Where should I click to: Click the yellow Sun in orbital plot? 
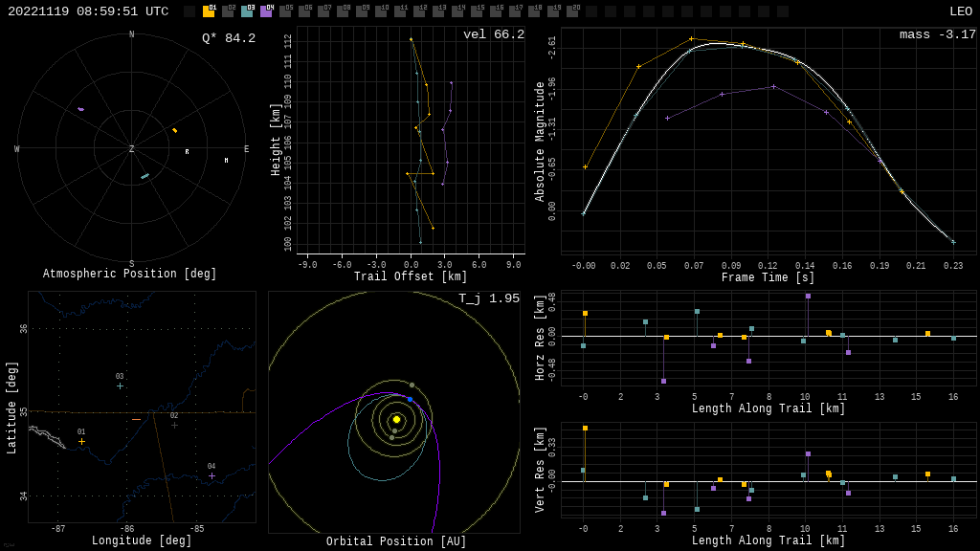pyautogui.click(x=396, y=419)
